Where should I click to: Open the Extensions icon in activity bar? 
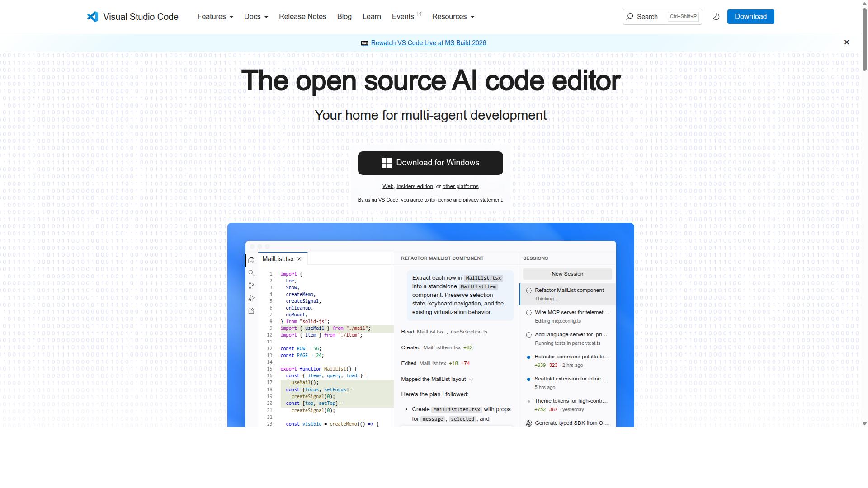pos(251,311)
